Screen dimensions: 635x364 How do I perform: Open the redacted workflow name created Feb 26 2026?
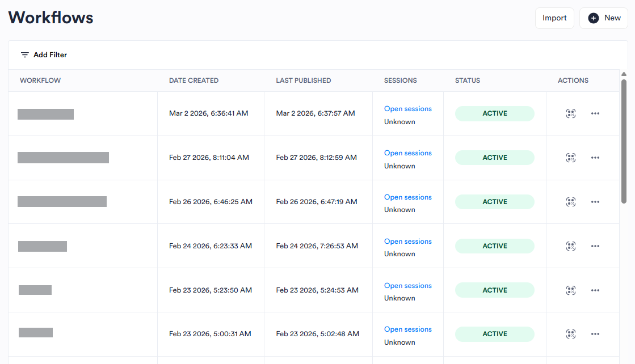click(x=62, y=201)
